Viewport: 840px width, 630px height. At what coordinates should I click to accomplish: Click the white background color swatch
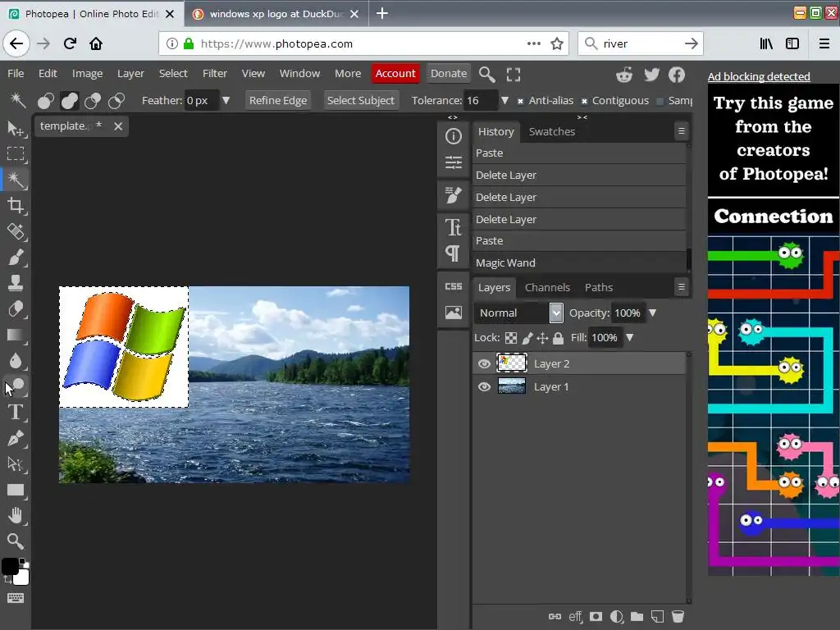click(x=22, y=577)
